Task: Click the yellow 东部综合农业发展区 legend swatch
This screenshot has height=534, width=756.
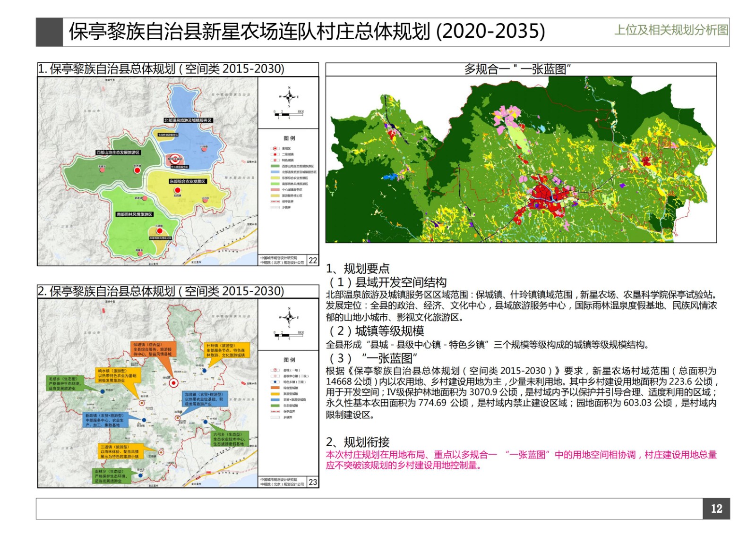Action: click(275, 178)
